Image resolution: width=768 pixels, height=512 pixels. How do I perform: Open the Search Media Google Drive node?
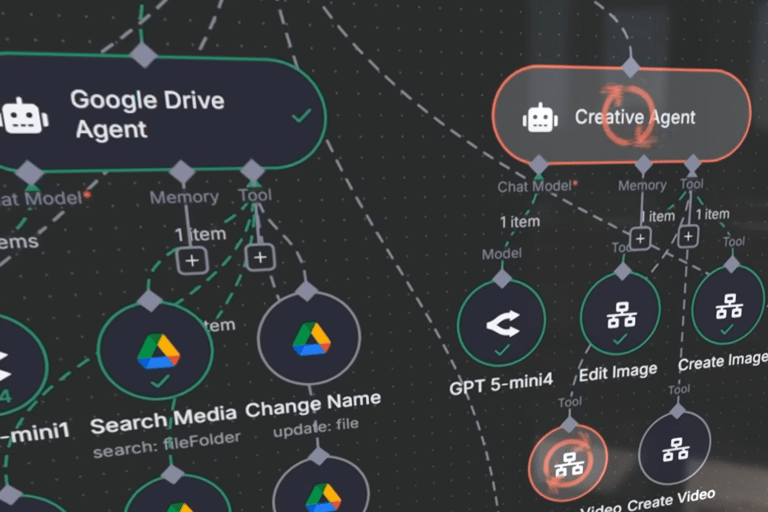pyautogui.click(x=155, y=350)
